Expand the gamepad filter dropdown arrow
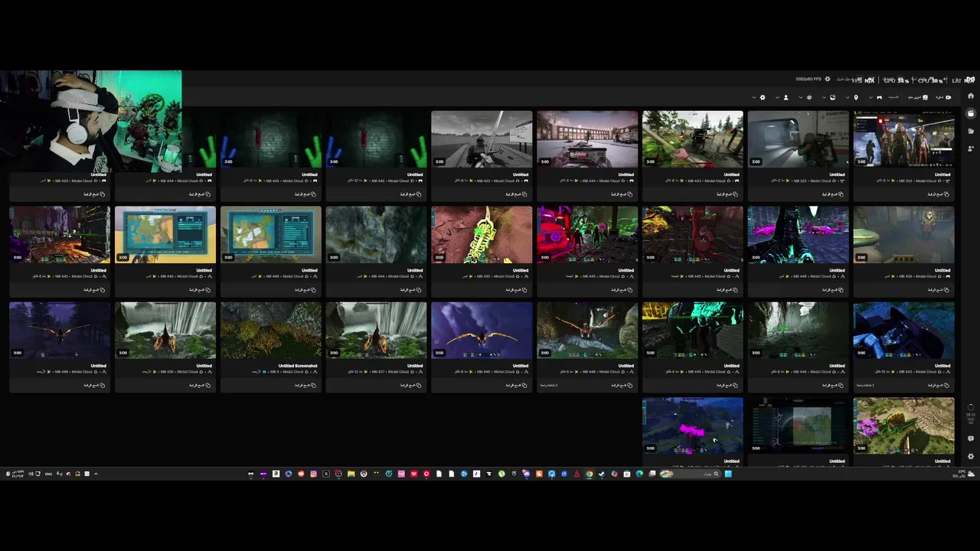This screenshot has width=980, height=551. (871, 97)
